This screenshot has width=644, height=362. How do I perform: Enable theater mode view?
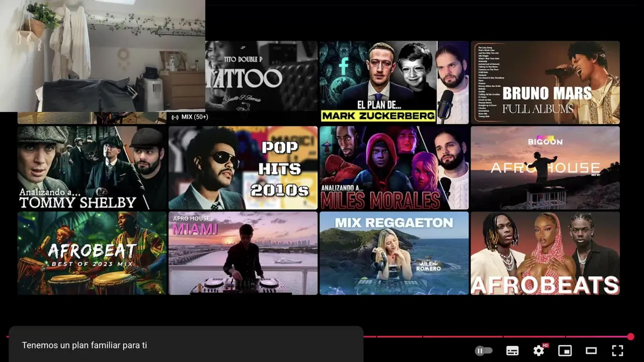point(591,351)
